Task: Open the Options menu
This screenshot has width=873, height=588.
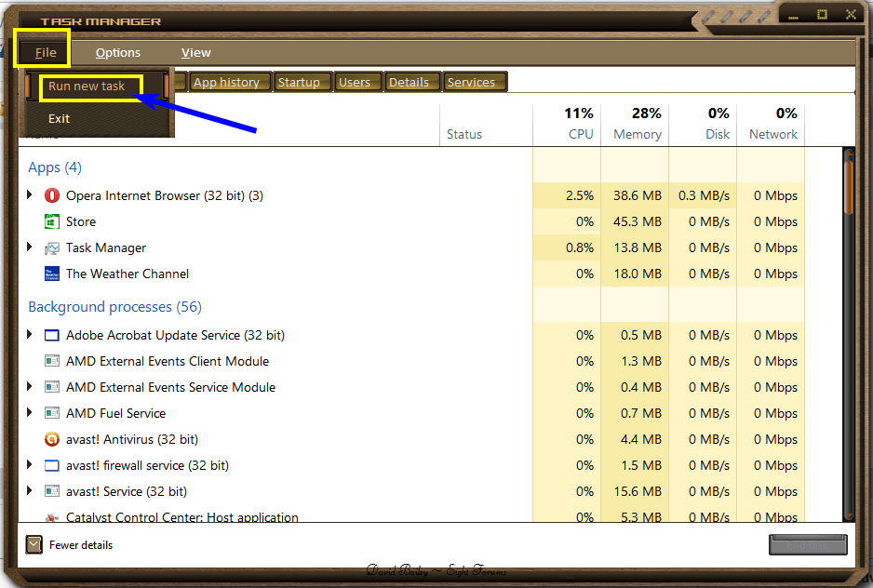Action: point(118,53)
